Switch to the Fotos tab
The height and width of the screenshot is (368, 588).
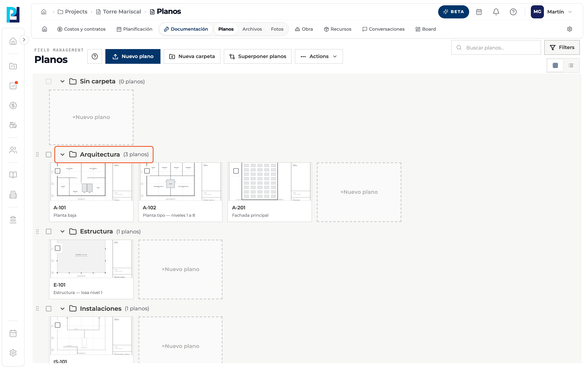point(277,29)
